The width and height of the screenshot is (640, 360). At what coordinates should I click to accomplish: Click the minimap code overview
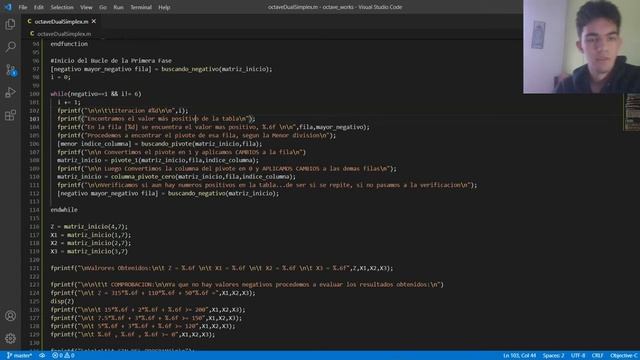[x=631, y=112]
